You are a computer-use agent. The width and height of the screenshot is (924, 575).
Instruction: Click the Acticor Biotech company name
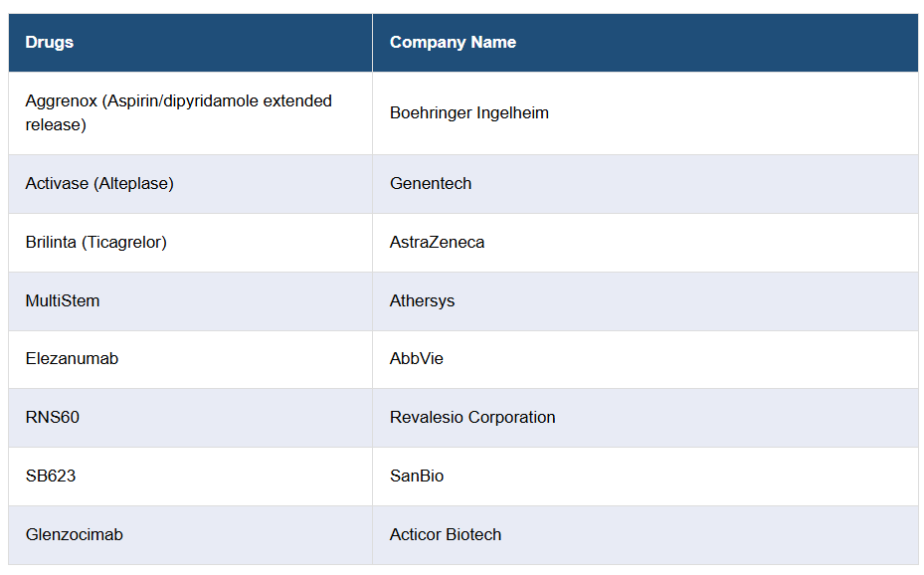click(x=446, y=534)
